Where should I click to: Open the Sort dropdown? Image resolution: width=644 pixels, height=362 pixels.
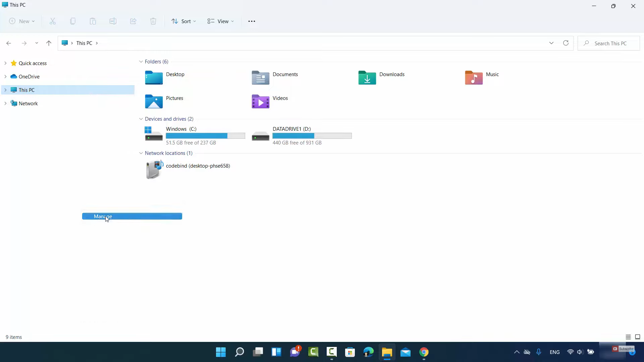(x=183, y=21)
